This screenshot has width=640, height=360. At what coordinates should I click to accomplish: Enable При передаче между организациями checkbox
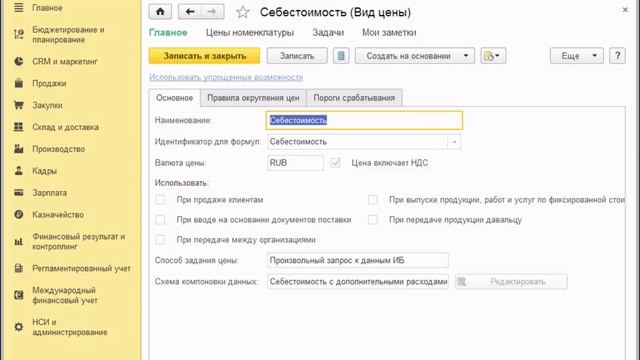click(x=160, y=240)
